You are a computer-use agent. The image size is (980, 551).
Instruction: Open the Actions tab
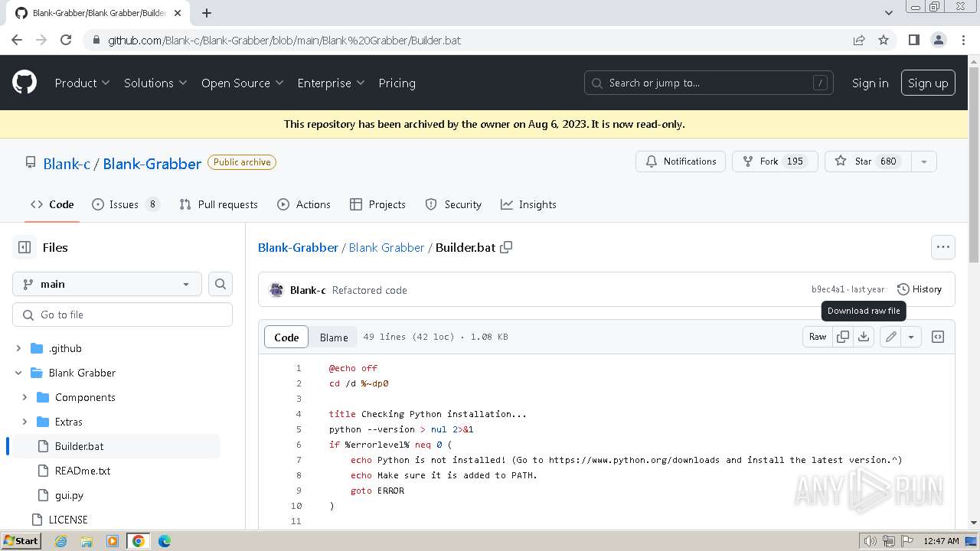pyautogui.click(x=304, y=204)
